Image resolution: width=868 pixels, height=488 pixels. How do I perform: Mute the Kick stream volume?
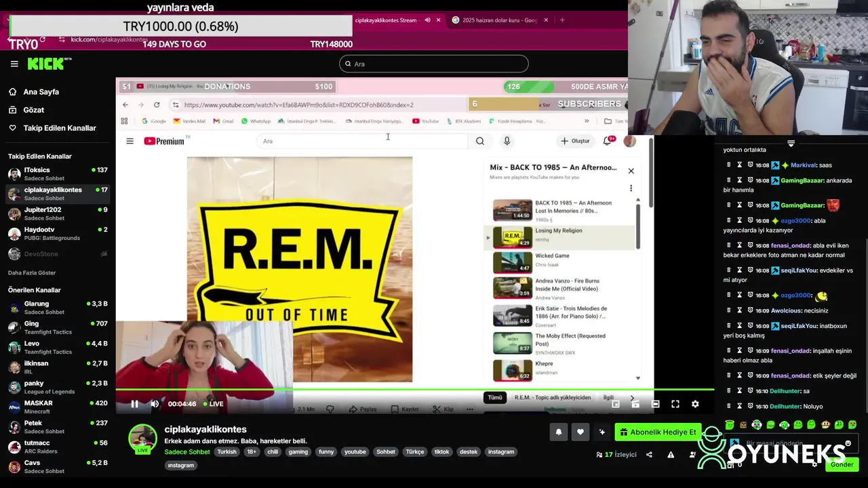(x=155, y=404)
